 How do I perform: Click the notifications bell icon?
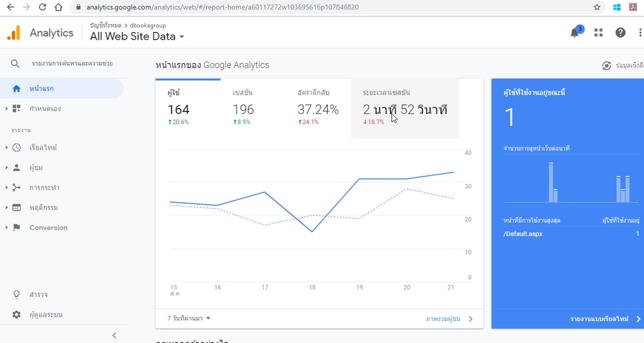coord(575,33)
